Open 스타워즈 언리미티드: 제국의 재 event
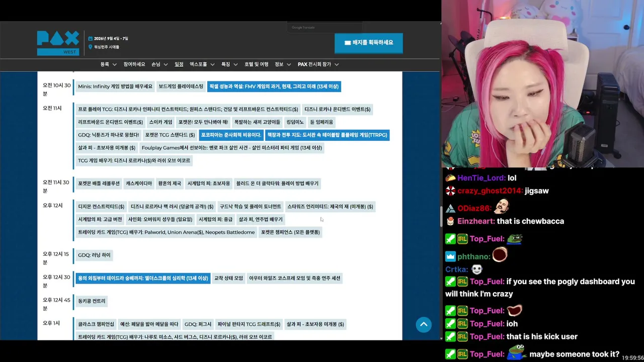Screen dimensions: 644x362 [330, 207]
